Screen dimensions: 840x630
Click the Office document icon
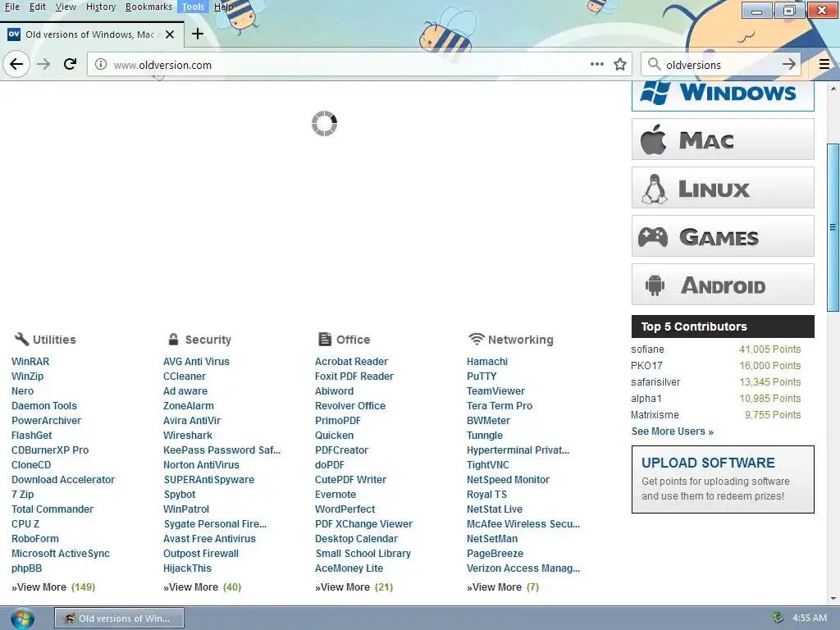coord(325,339)
